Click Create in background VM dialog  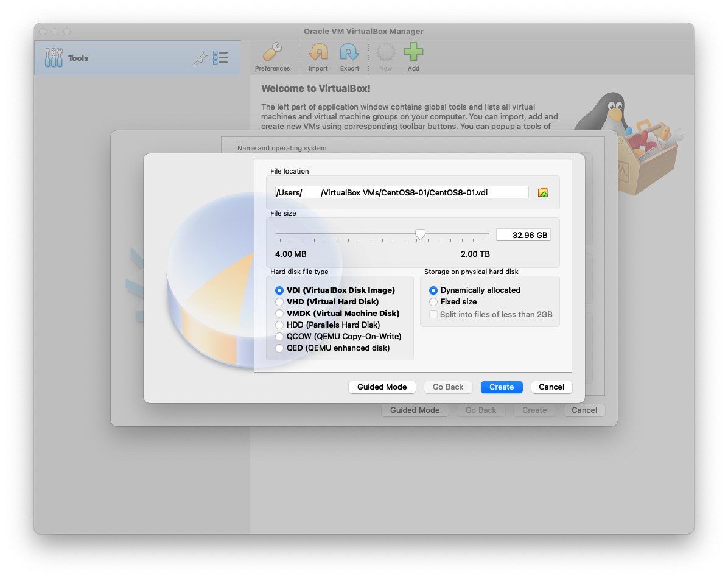tap(534, 410)
